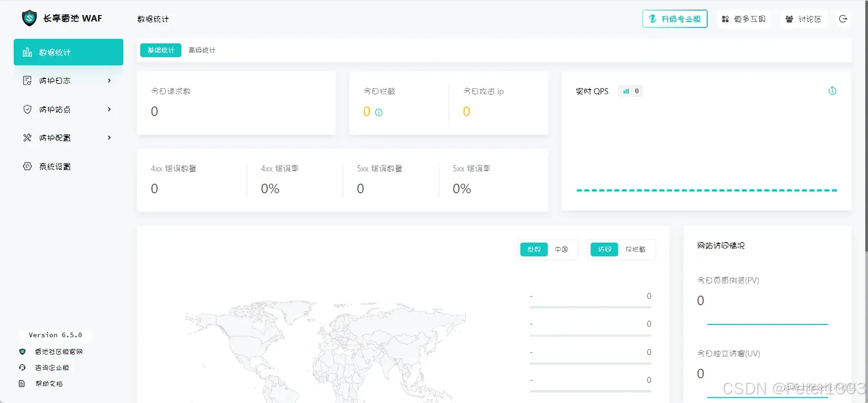
Task: Click the first country ranking progress bar
Action: click(590, 308)
